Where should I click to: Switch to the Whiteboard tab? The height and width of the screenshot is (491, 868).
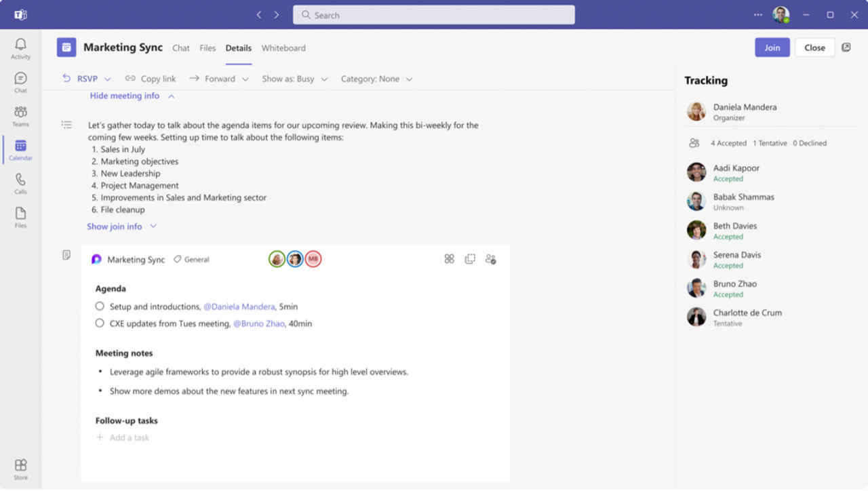283,47
